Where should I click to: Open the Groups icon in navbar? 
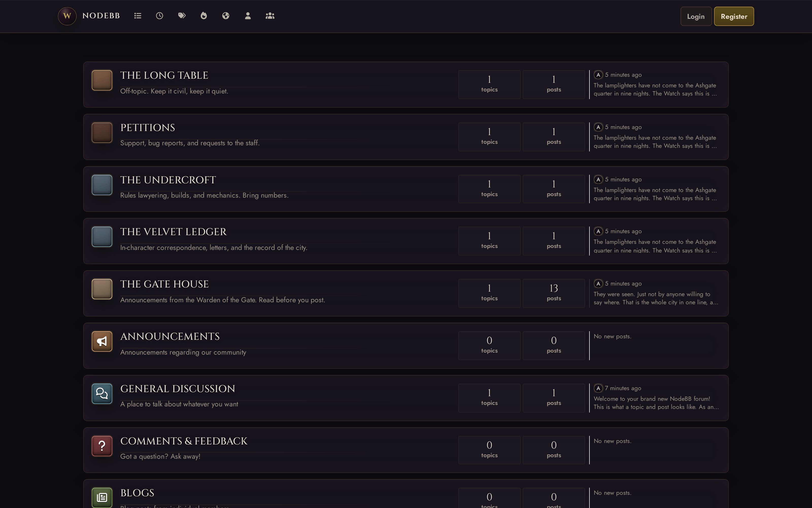point(270,16)
